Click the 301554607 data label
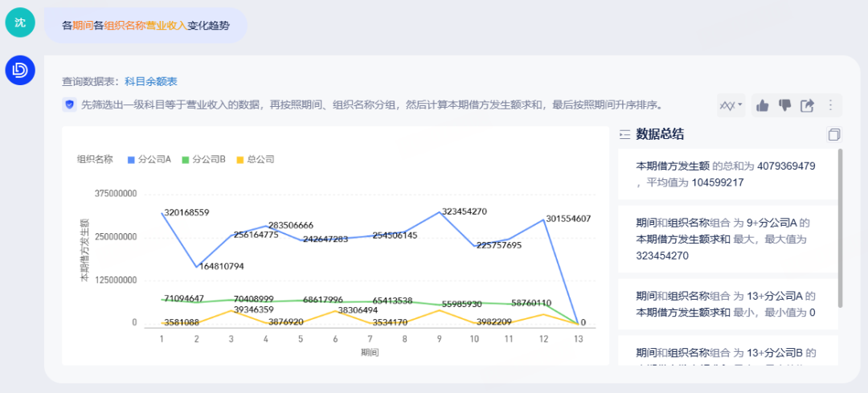Image resolution: width=868 pixels, height=393 pixels. [x=568, y=219]
